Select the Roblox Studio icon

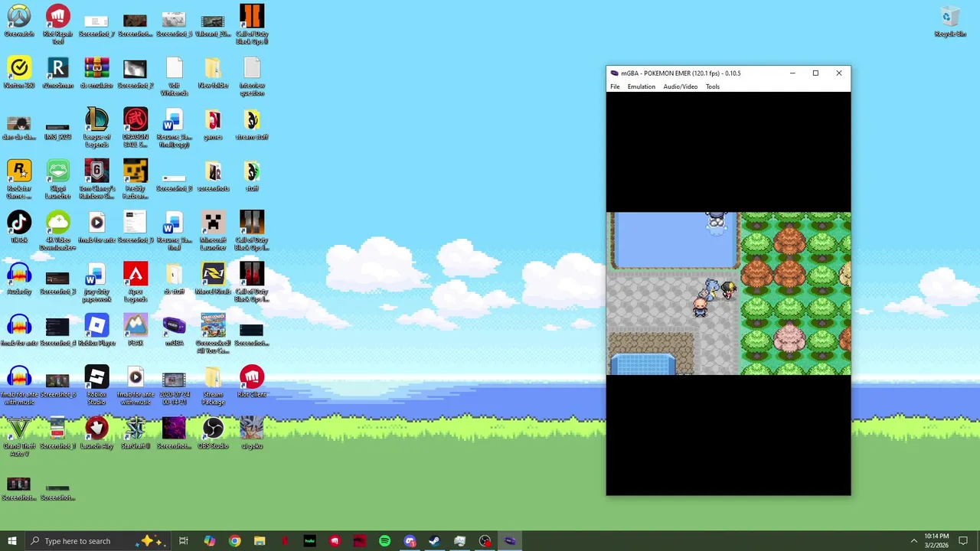coord(96,385)
